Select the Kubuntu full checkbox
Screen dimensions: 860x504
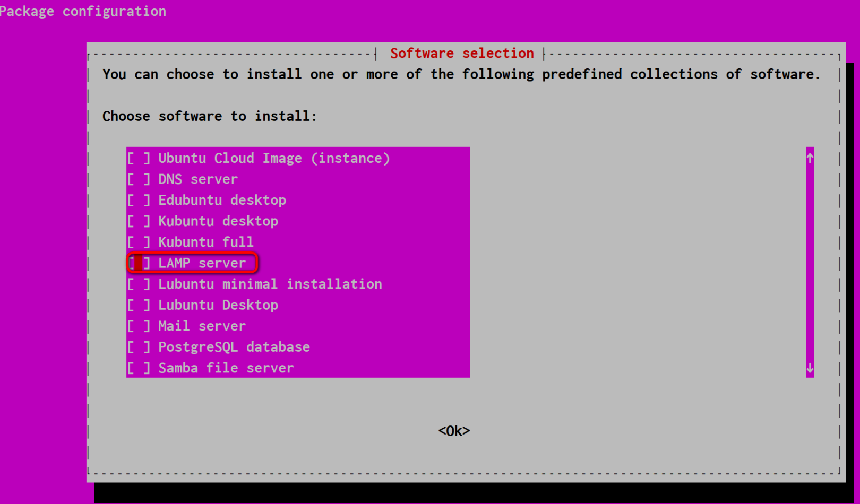pos(138,242)
